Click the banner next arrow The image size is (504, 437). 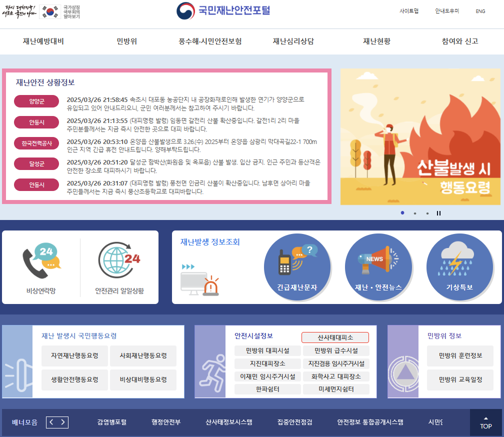tap(63, 422)
